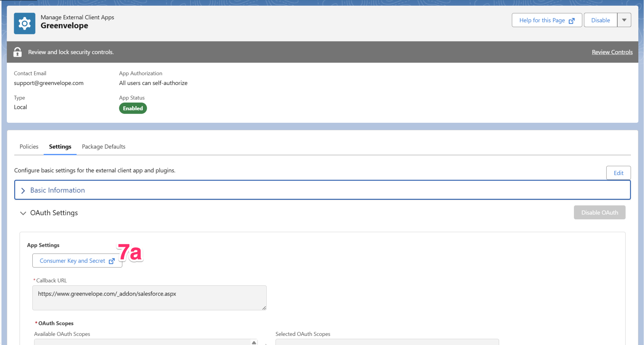Click the Edit button
This screenshot has width=644, height=345.
click(x=618, y=173)
